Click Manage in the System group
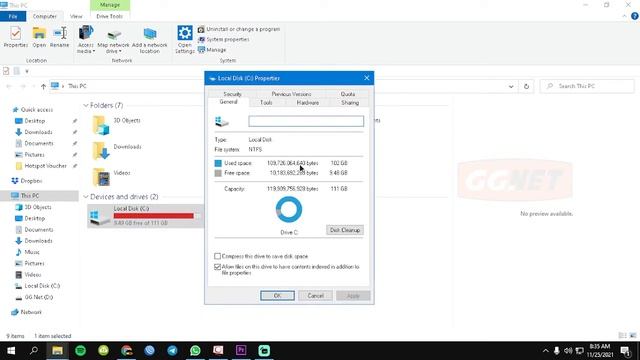 coord(212,50)
